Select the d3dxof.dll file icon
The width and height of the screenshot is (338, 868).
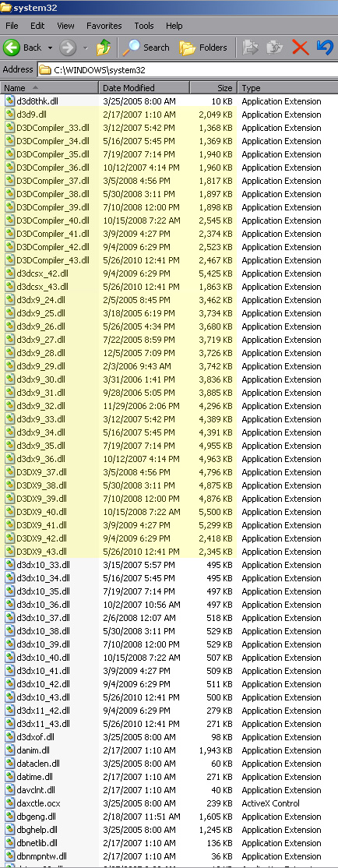[9, 737]
